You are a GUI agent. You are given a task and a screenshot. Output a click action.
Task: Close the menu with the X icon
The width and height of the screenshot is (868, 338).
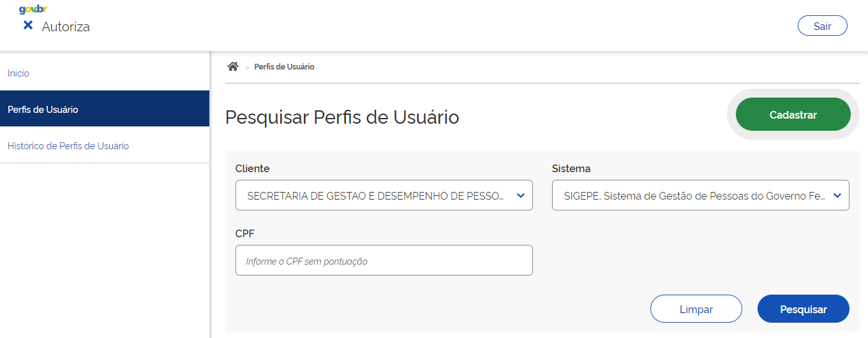pos(28,26)
